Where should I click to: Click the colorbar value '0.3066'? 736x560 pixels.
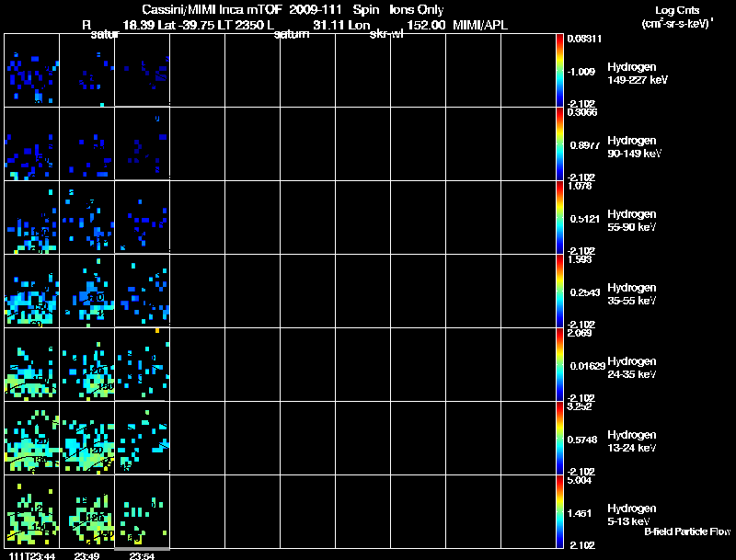tap(582, 112)
